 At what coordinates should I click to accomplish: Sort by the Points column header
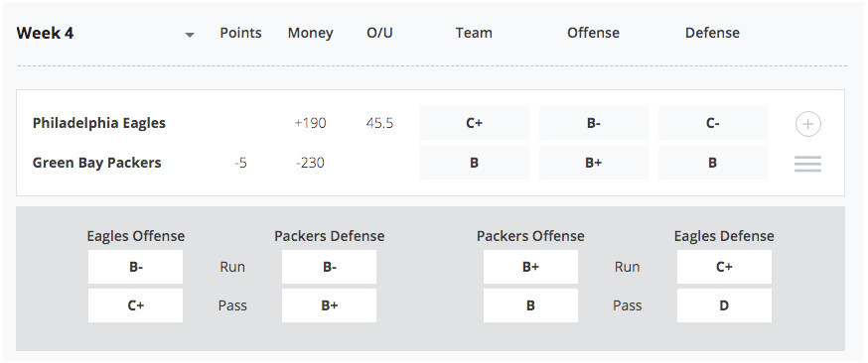240,33
